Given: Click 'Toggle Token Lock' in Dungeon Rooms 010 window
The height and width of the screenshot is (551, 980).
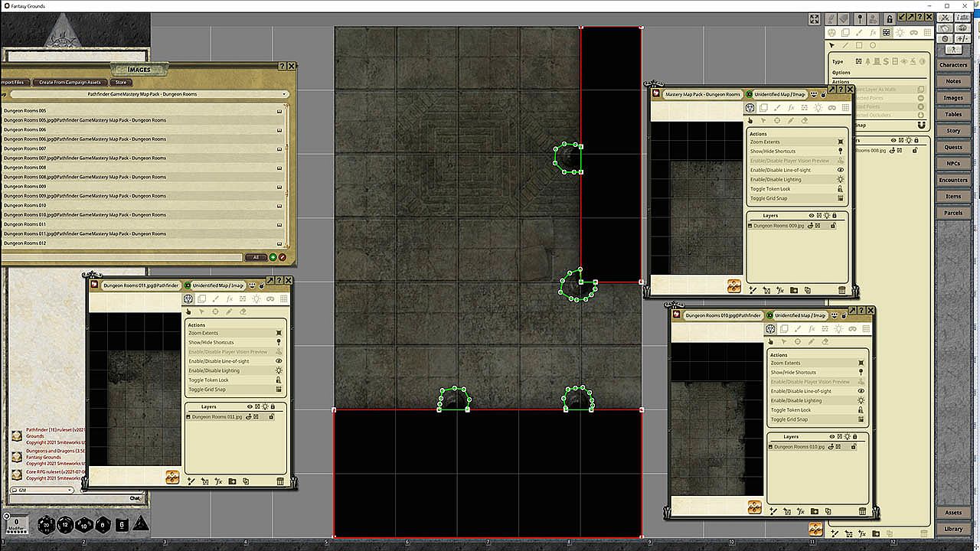Looking at the screenshot, I should tap(817, 410).
